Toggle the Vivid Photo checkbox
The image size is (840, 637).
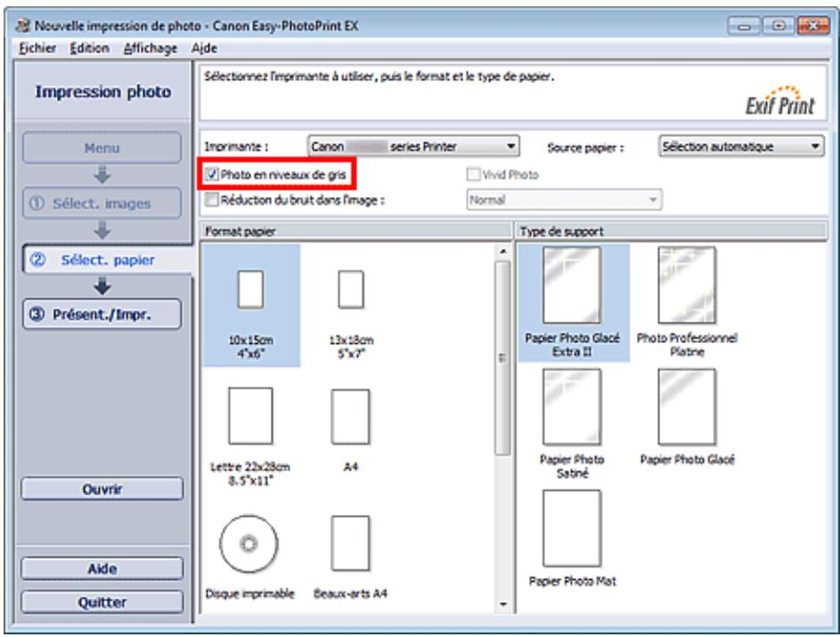click(x=473, y=174)
